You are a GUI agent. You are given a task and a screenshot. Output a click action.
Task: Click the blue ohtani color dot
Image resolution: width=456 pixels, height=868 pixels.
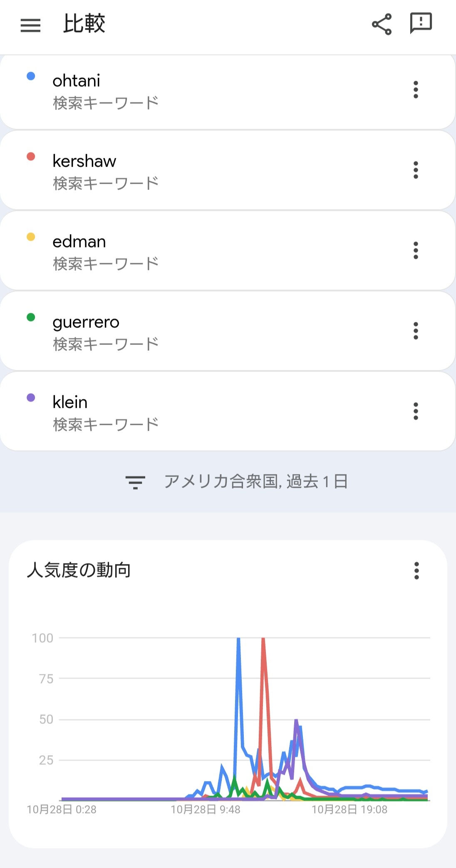click(31, 76)
